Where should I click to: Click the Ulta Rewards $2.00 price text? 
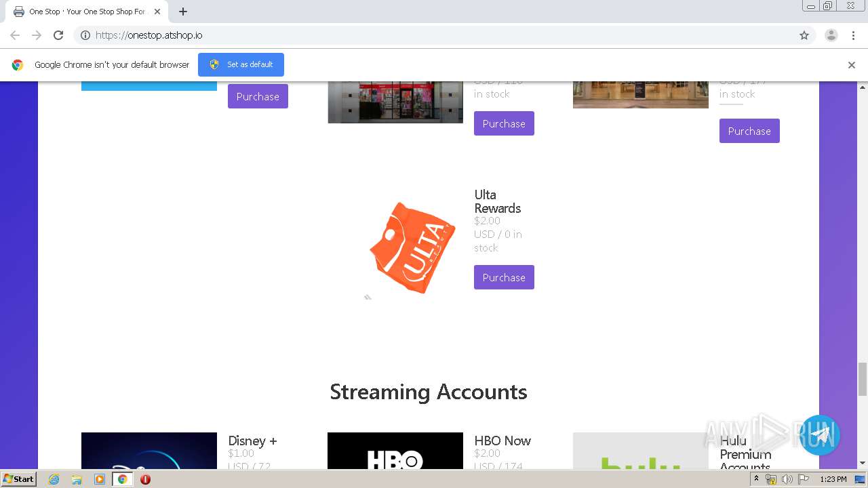(x=488, y=221)
